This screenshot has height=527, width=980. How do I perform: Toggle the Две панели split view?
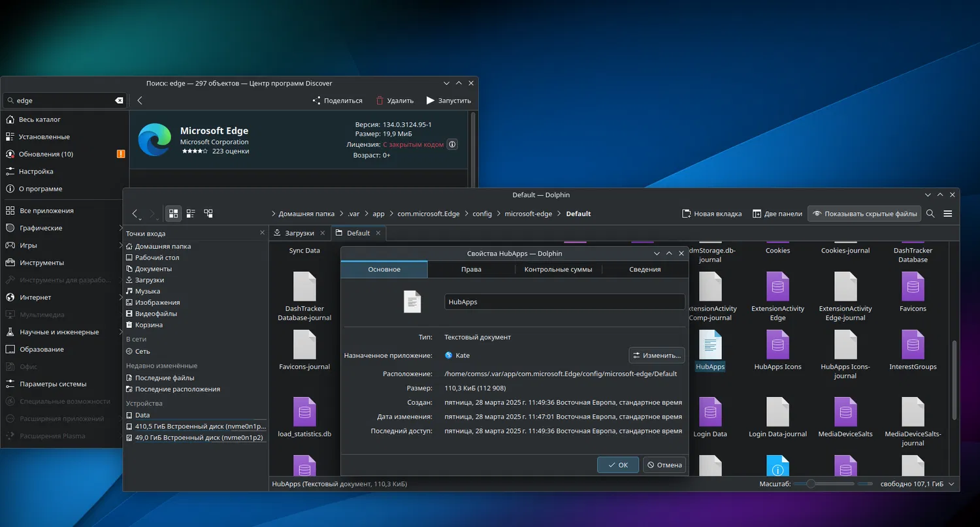click(777, 214)
